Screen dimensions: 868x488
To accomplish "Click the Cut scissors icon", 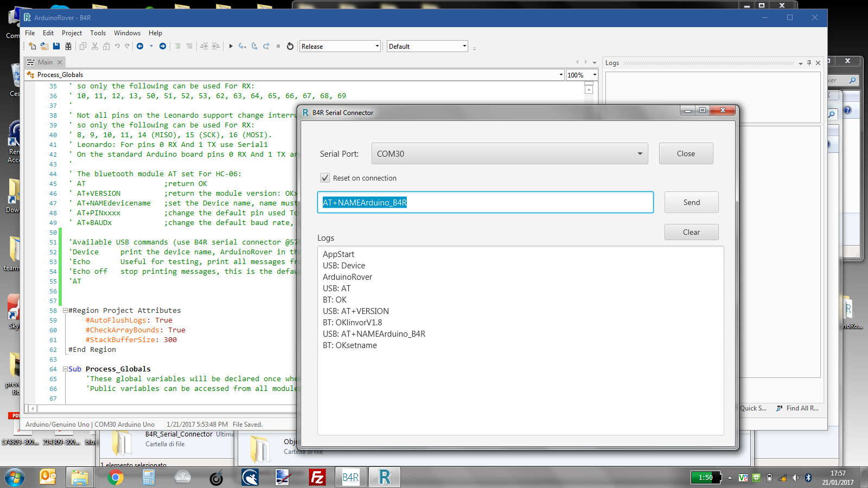I will tap(95, 46).
